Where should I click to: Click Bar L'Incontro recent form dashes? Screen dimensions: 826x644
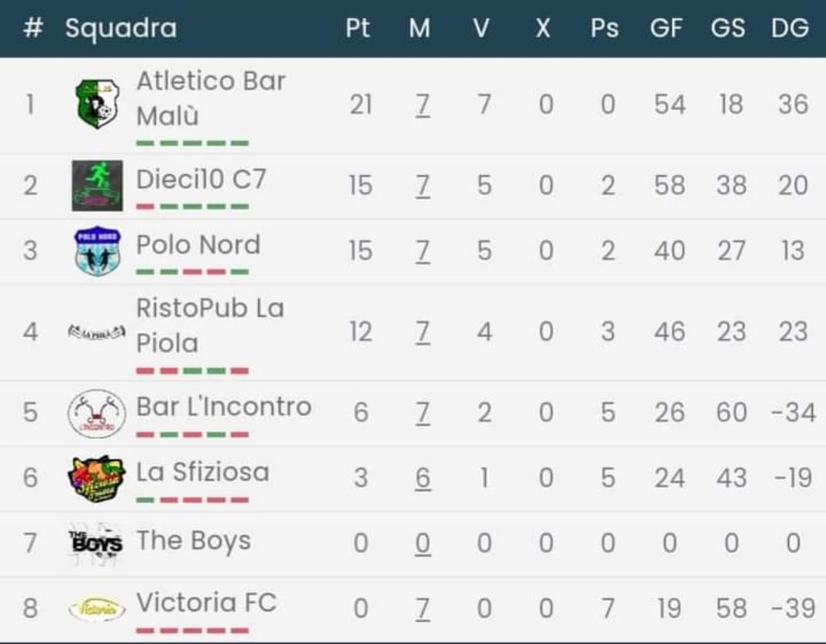192,435
